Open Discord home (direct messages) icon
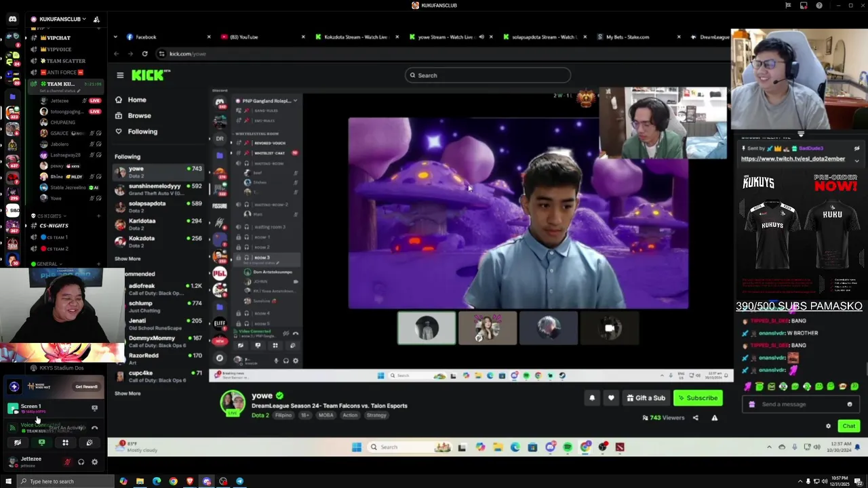This screenshot has width=868, height=488. tap(12, 19)
